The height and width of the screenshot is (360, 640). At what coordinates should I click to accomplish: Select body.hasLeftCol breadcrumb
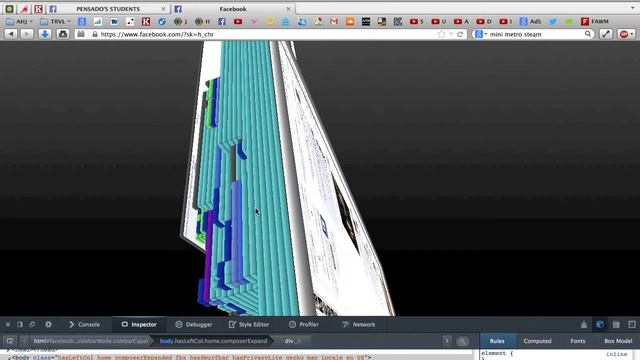point(213,341)
